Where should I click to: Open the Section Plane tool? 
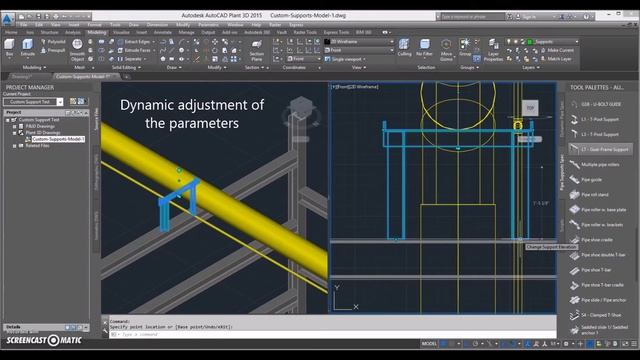tap(256, 50)
